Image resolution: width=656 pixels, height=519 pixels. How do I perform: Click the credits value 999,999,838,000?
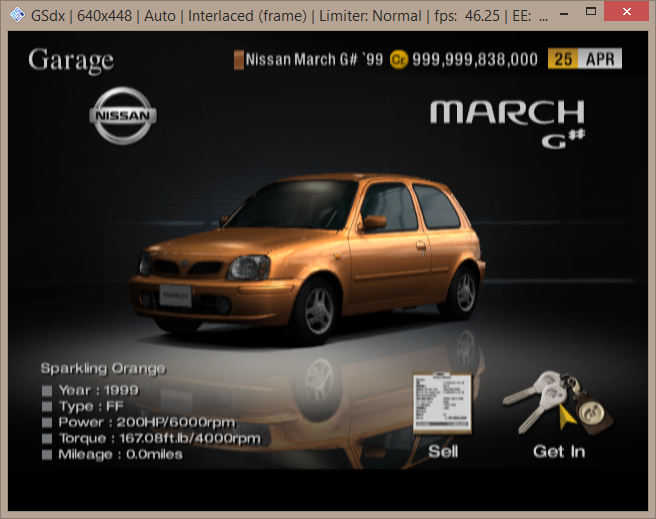(x=475, y=59)
